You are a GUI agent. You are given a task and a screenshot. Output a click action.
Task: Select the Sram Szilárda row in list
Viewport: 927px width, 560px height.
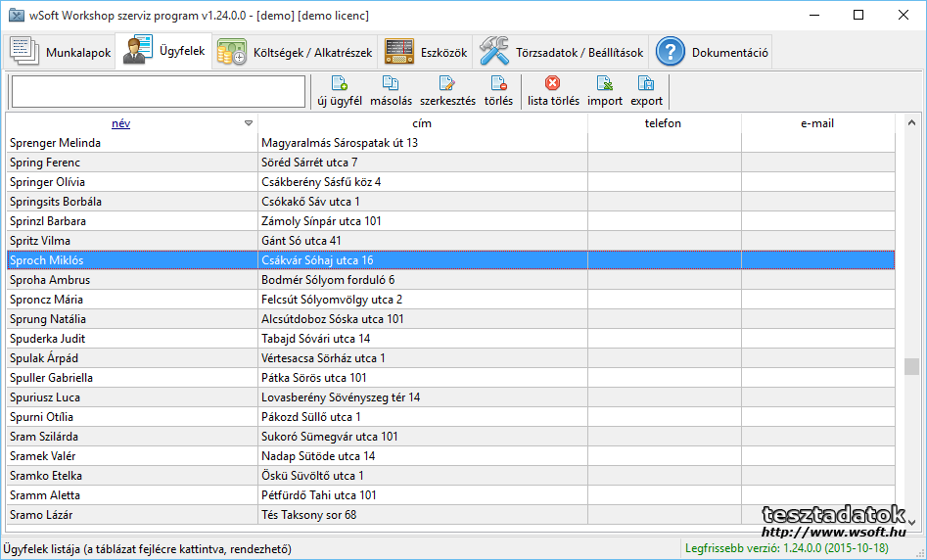pyautogui.click(x=132, y=437)
